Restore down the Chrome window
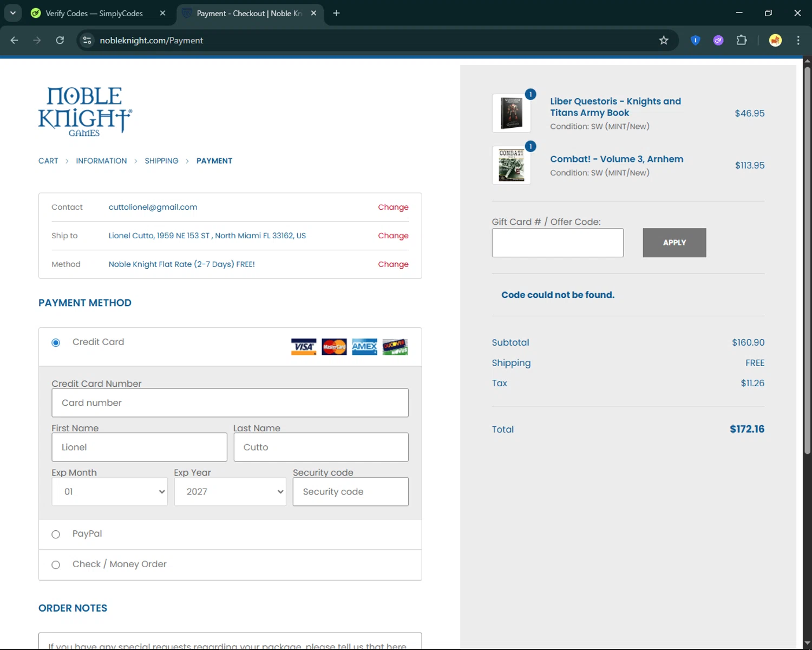812x650 pixels. click(x=768, y=13)
